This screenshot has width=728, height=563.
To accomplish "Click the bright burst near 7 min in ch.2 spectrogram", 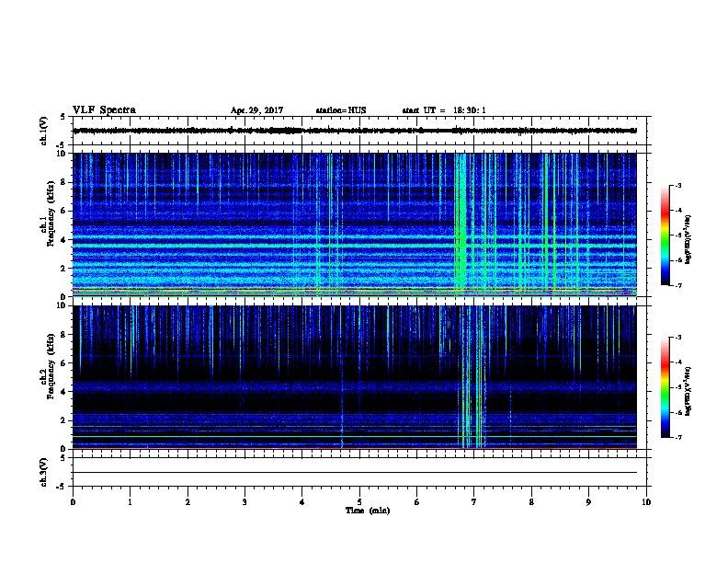I will click(x=472, y=377).
